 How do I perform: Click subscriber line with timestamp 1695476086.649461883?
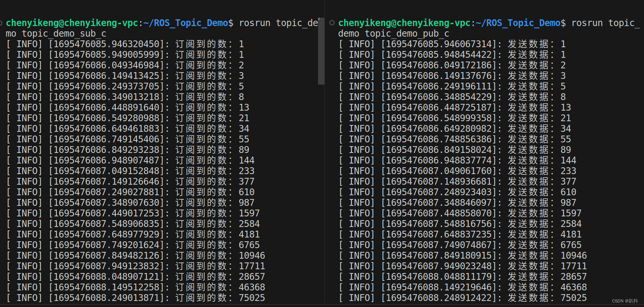(128, 129)
